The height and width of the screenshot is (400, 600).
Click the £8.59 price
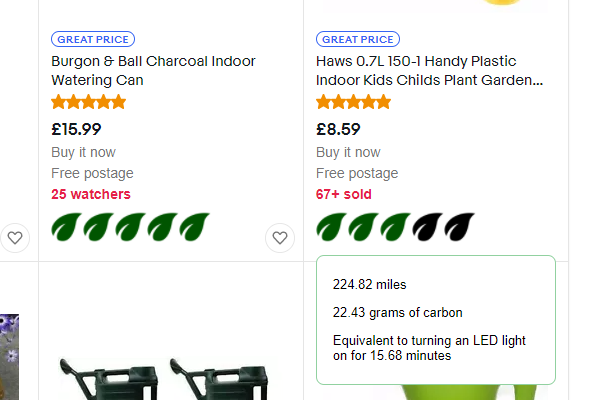338,129
